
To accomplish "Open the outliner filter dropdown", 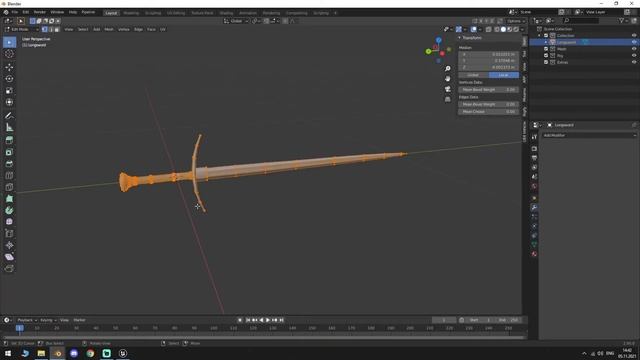I will pos(623,20).
